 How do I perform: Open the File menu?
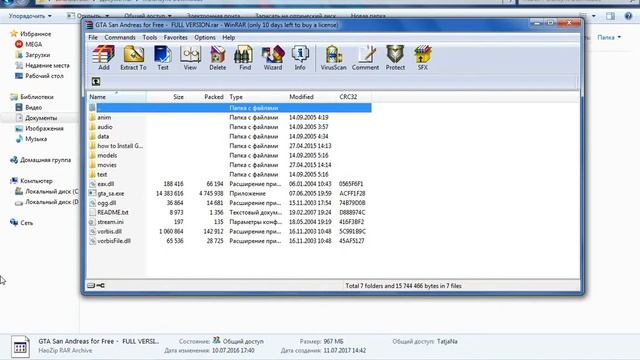93,38
